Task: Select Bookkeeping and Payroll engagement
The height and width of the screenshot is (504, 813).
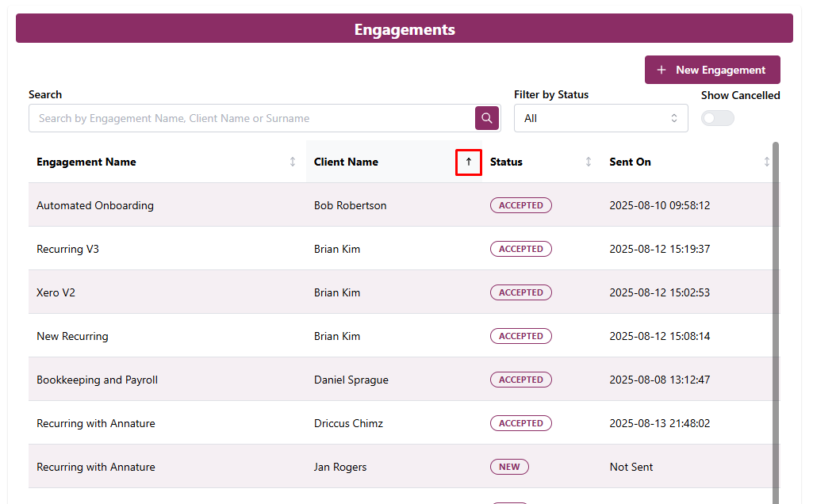Action: (x=97, y=380)
